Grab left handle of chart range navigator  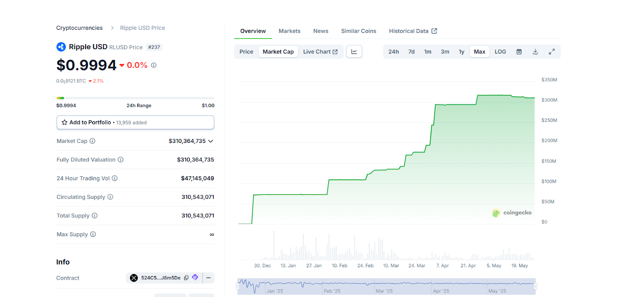click(237, 286)
